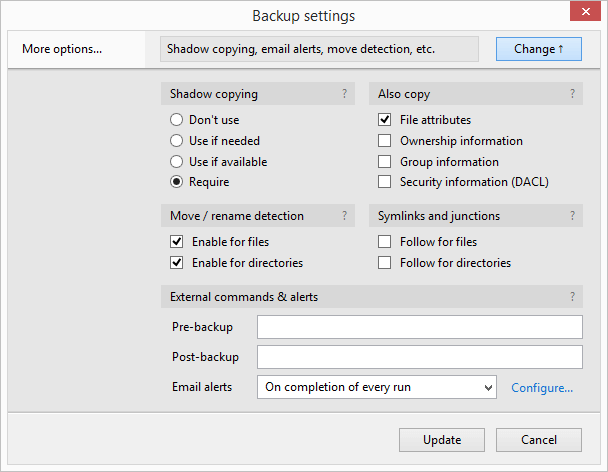The height and width of the screenshot is (472, 608).
Task: Close the Backup settings dialog
Action: point(585,15)
